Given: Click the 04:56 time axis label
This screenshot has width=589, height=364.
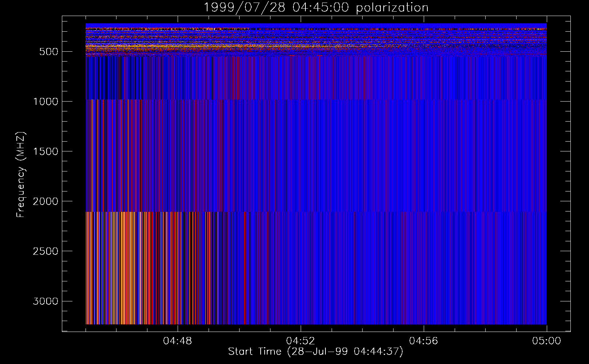Looking at the screenshot, I should (423, 341).
